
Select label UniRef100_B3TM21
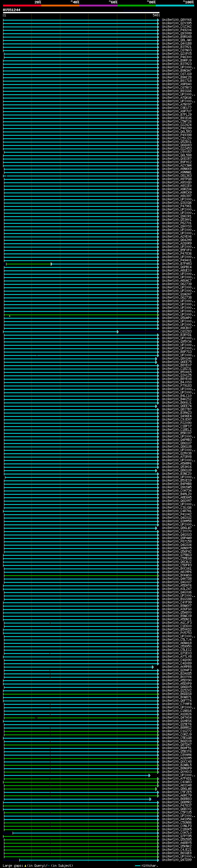click(177, 47)
